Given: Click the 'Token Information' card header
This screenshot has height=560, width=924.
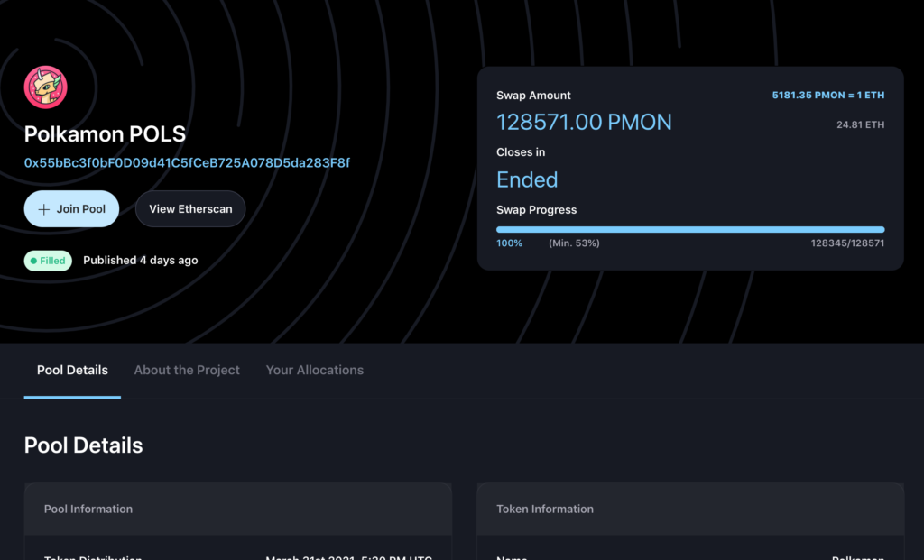Looking at the screenshot, I should [690, 509].
